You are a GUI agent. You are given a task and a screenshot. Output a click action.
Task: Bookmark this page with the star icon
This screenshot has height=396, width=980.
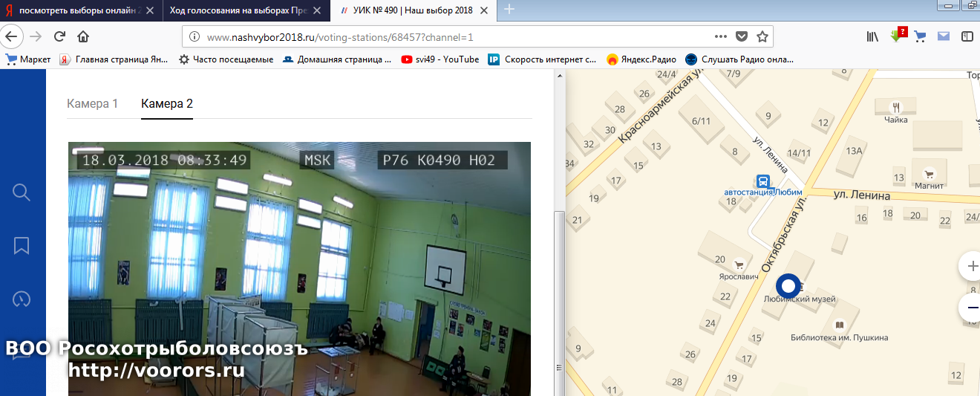pos(762,36)
